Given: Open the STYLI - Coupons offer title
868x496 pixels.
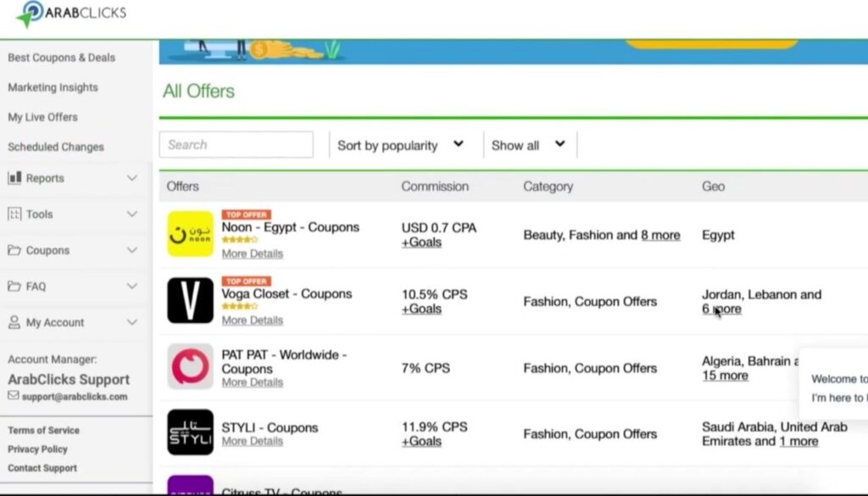Looking at the screenshot, I should (270, 427).
